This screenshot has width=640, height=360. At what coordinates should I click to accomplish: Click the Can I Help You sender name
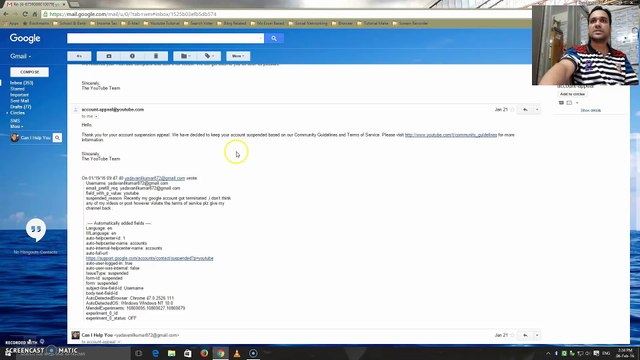[x=97, y=335]
